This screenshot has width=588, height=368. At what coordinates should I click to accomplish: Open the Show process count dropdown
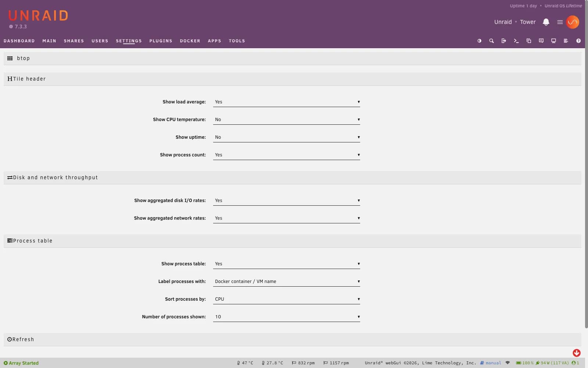(287, 155)
